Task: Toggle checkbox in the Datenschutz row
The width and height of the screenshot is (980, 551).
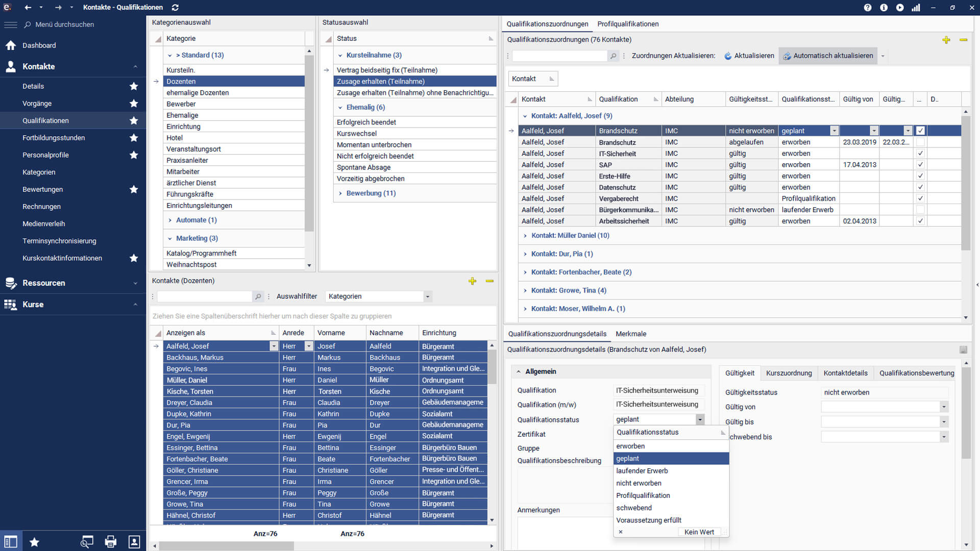Action: tap(920, 187)
